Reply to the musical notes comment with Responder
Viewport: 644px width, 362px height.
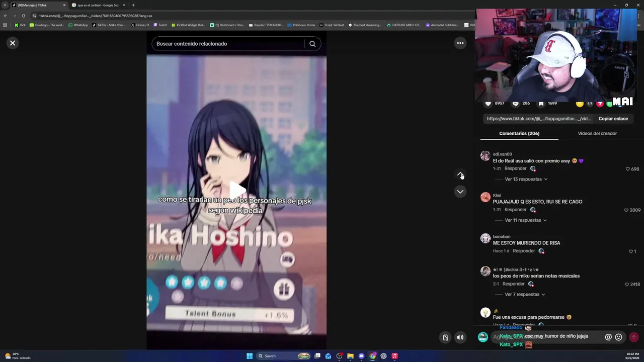click(x=513, y=284)
